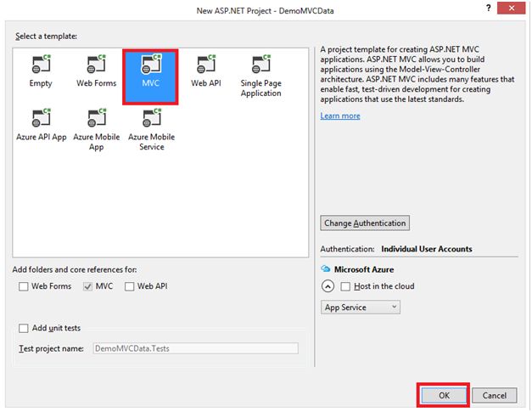Click the Test project name label

pyautogui.click(x=51, y=348)
